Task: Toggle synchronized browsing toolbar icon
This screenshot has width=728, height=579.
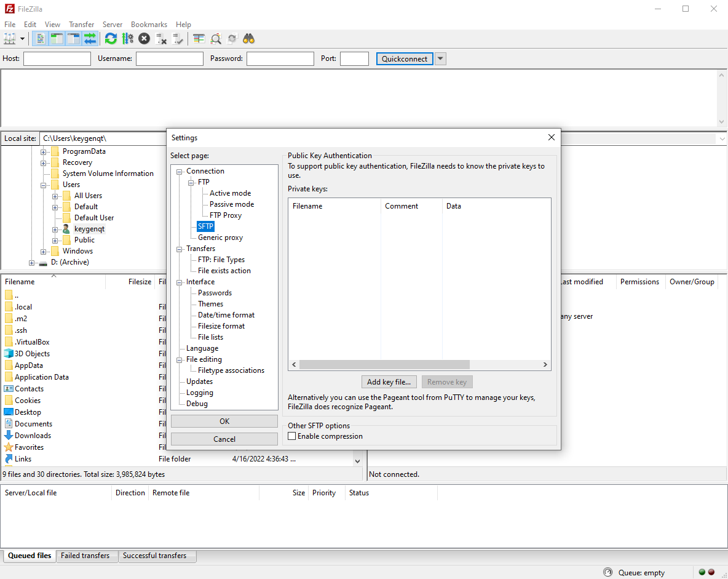Action: coord(232,39)
